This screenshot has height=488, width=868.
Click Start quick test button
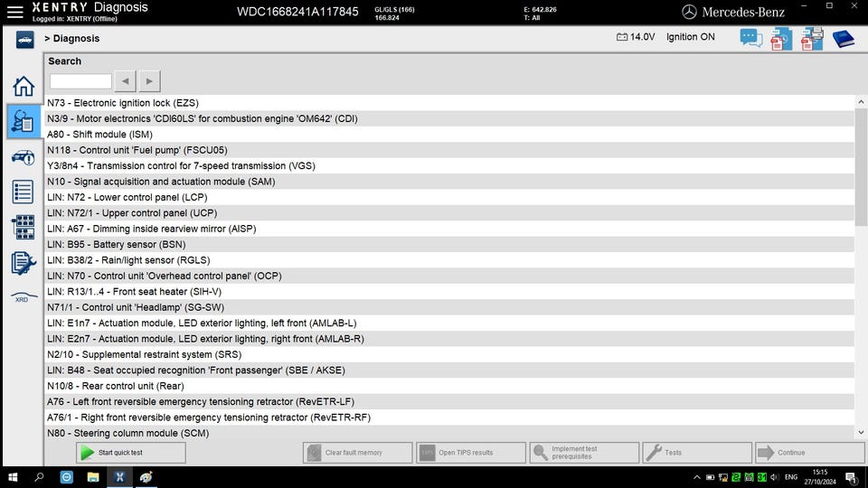pyautogui.click(x=130, y=453)
